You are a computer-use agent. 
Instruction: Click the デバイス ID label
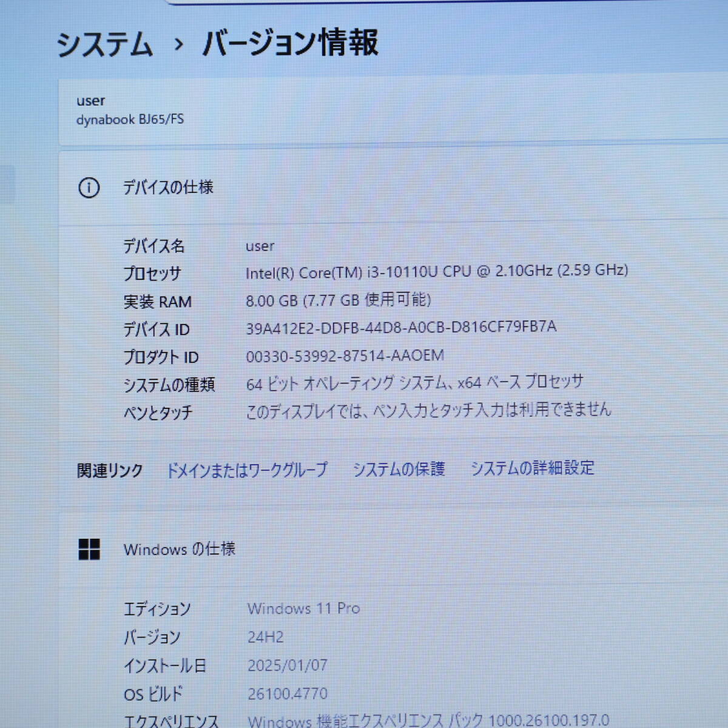[157, 329]
